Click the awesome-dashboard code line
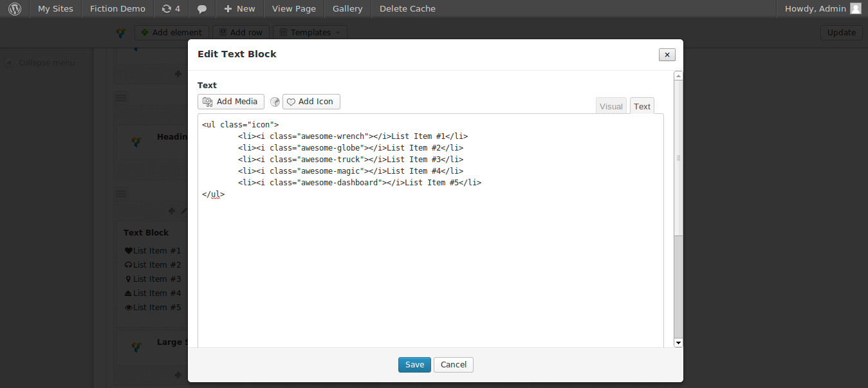Viewport: 868px width, 388px height. coord(360,183)
